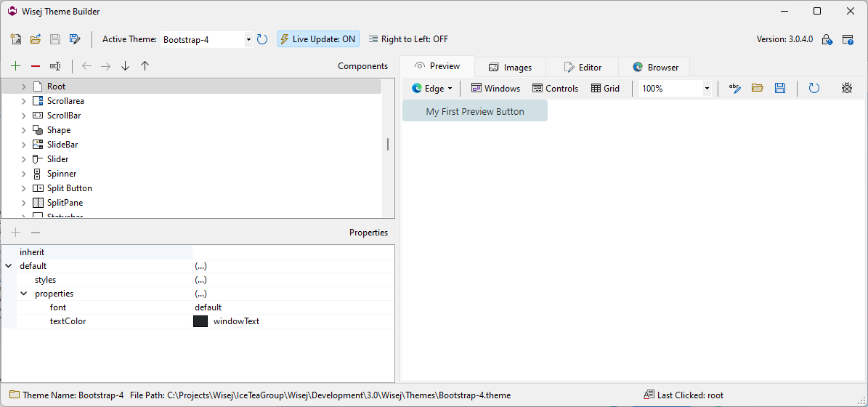Select the SlideBar component

[x=62, y=145]
